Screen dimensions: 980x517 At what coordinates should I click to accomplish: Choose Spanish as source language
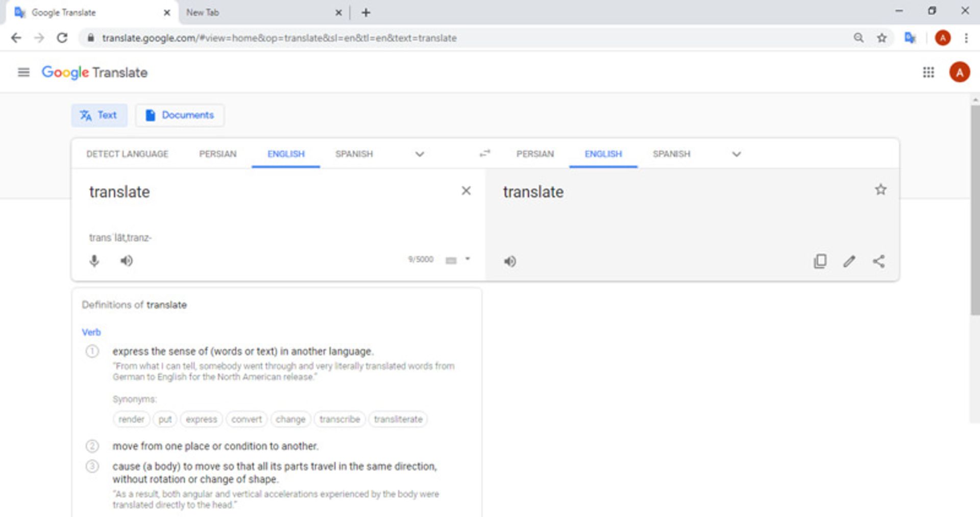[x=354, y=154]
